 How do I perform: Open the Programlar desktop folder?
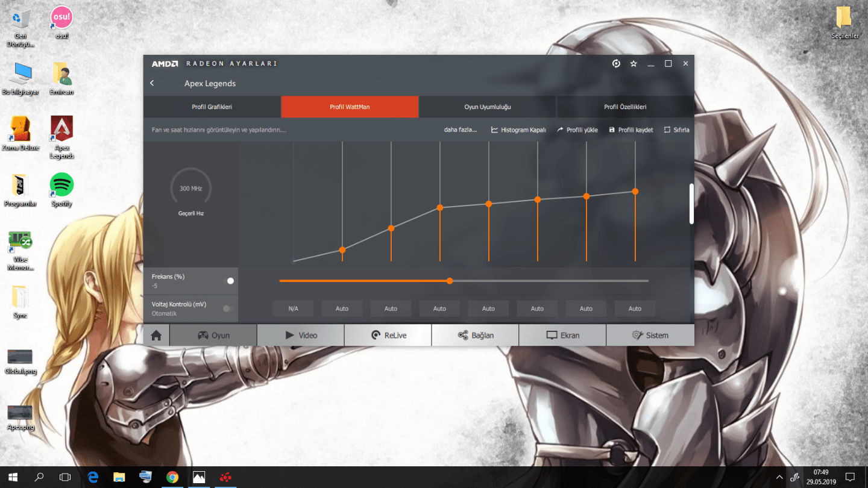20,190
